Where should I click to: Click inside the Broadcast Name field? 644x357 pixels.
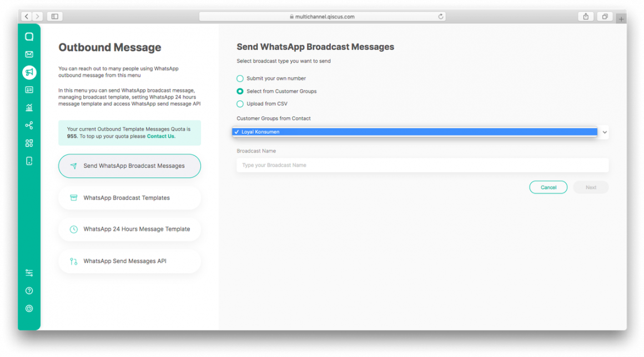[422, 165]
